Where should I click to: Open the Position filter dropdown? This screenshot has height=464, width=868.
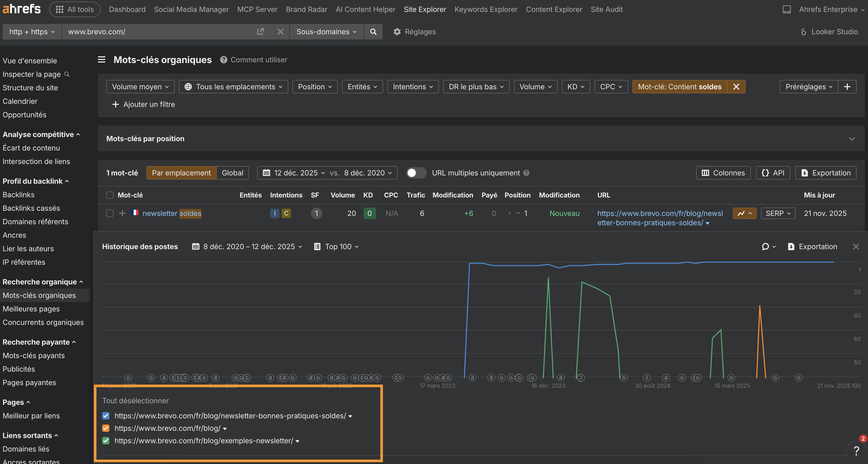click(x=315, y=87)
